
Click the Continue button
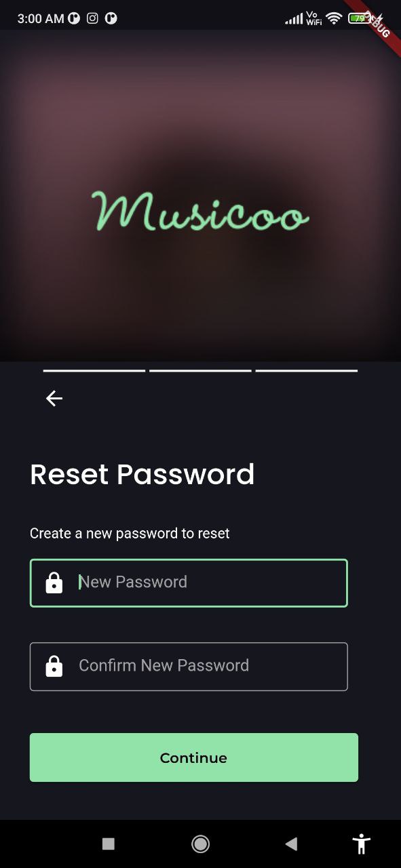tap(194, 757)
